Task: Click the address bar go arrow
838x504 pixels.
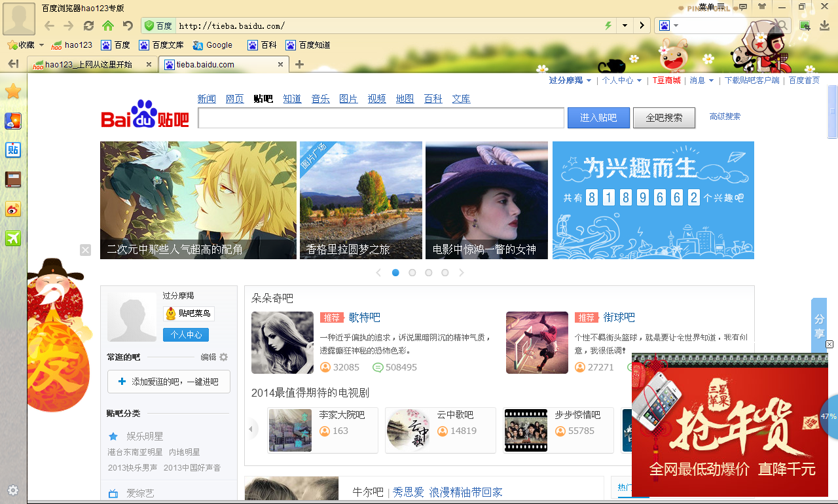Action: pos(642,26)
